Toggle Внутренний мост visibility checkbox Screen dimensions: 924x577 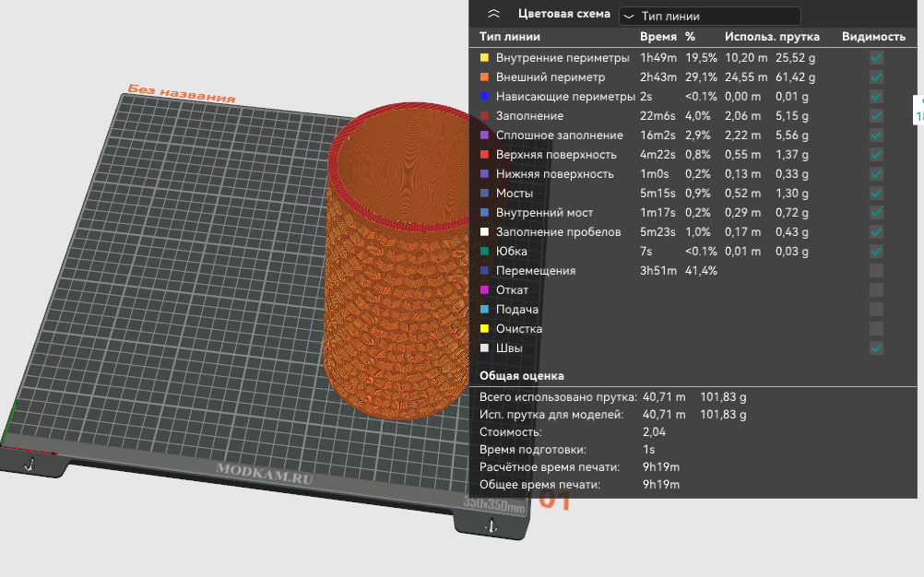tap(876, 213)
